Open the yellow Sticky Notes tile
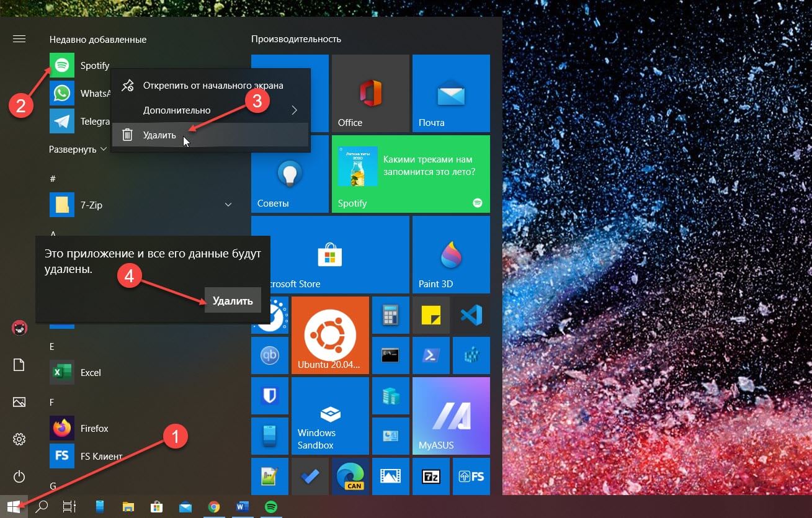The width and height of the screenshot is (812, 518). click(x=431, y=315)
